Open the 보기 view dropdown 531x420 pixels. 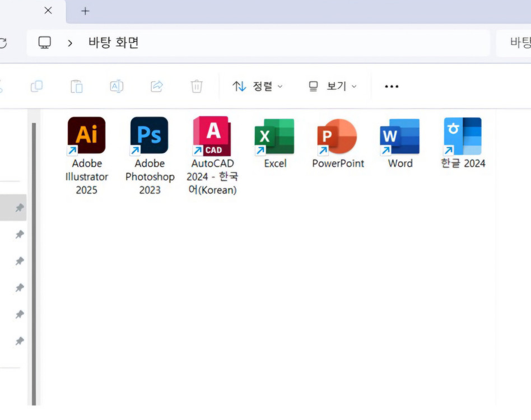pyautogui.click(x=333, y=86)
